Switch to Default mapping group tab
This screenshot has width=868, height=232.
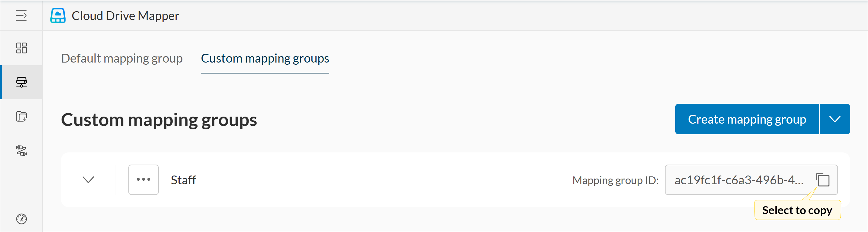[x=122, y=58]
